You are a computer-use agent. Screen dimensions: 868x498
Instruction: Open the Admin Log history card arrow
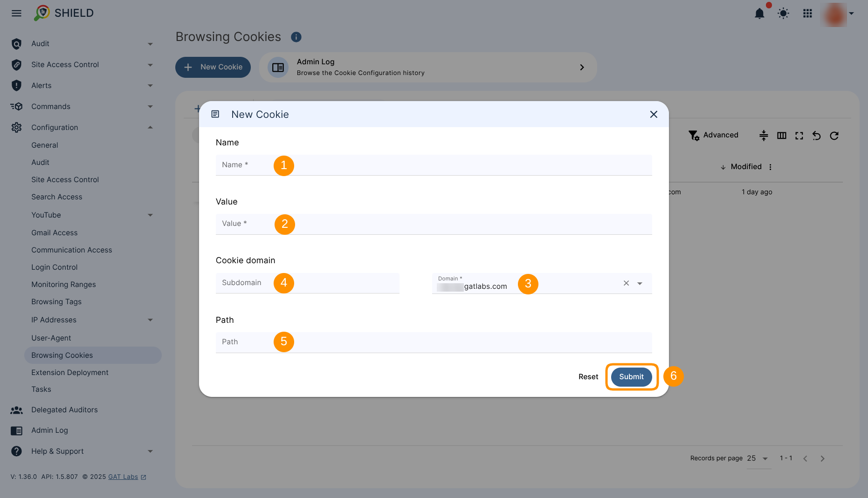(581, 68)
